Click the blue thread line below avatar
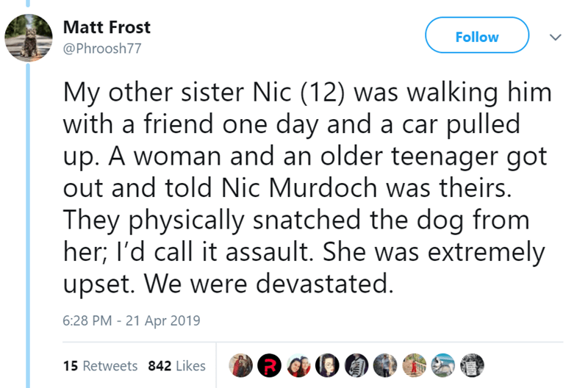Image resolution: width=588 pixels, height=388 pixels. pyautogui.click(x=28, y=220)
